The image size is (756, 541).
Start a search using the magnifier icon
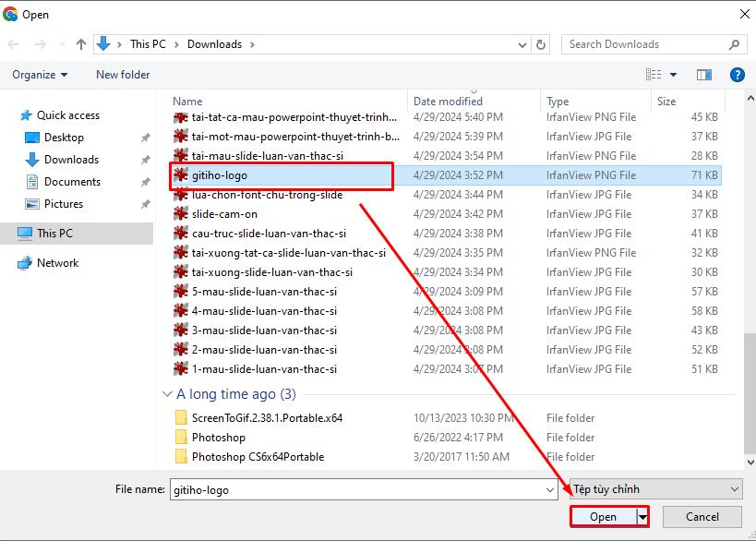tap(733, 44)
